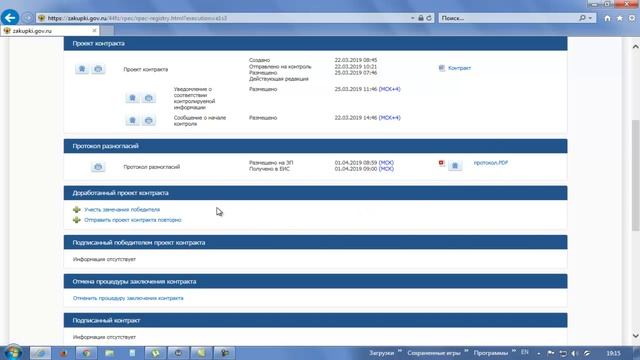The image size is (640, 360).
Task: Click Internet Explorer icon in taskbar
Action: (40, 353)
